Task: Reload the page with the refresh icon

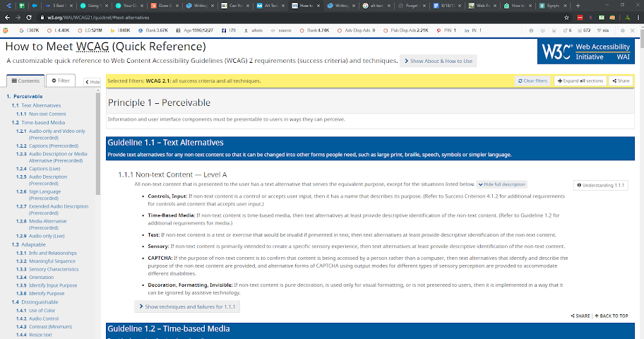Action: pos(29,18)
